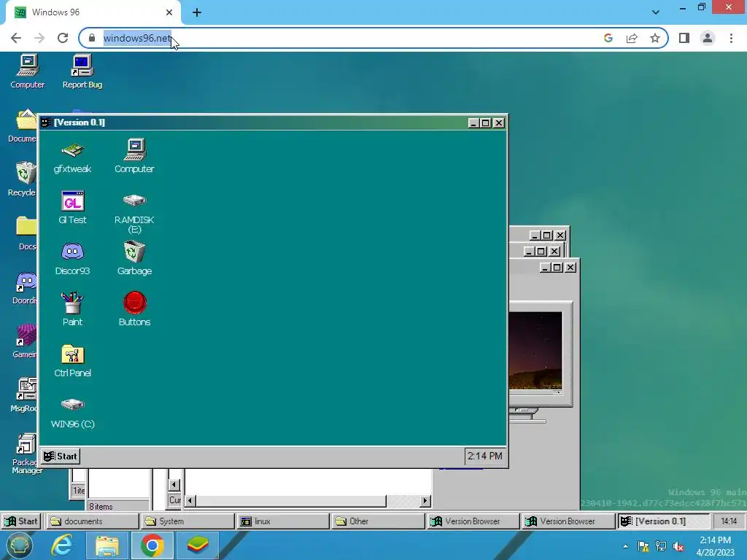The height and width of the screenshot is (560, 747).
Task: Switch to System taskbar item
Action: [x=187, y=521]
